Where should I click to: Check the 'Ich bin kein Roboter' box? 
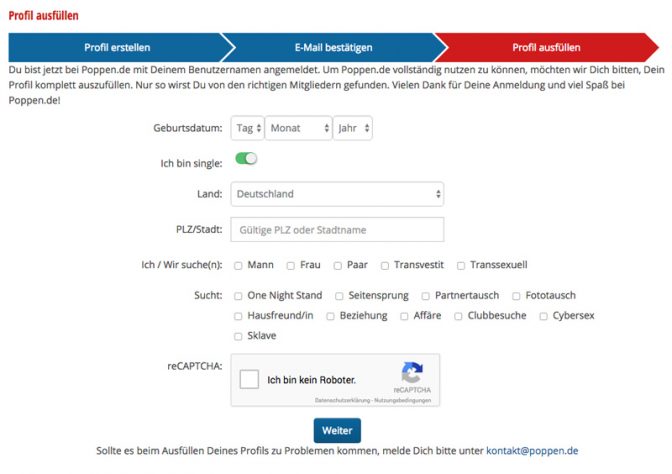click(x=249, y=379)
